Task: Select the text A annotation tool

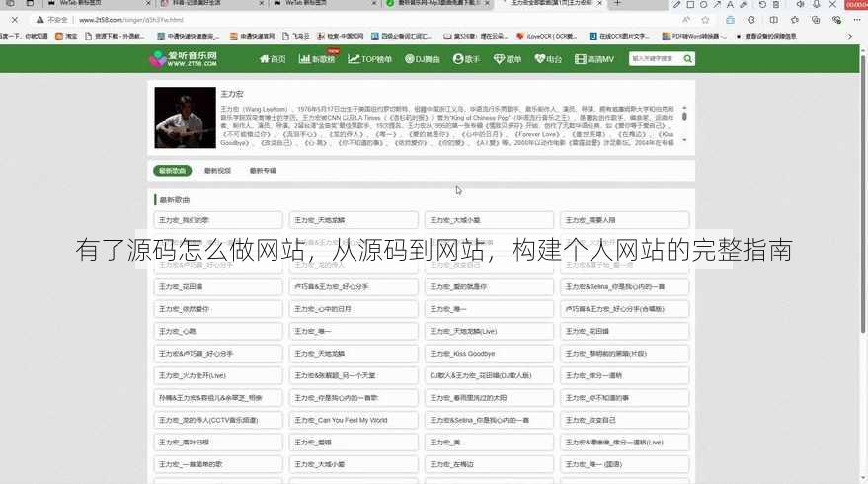Action: [x=730, y=4]
